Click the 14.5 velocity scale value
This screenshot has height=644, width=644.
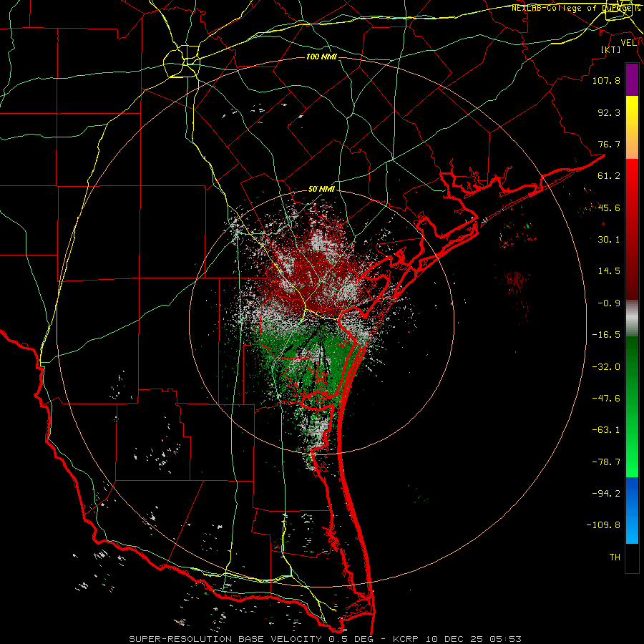[x=609, y=271]
